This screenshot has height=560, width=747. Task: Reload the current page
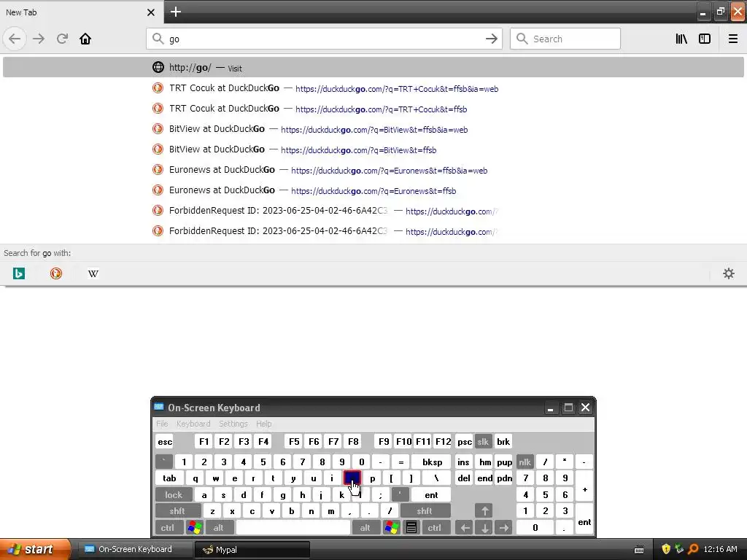click(63, 39)
